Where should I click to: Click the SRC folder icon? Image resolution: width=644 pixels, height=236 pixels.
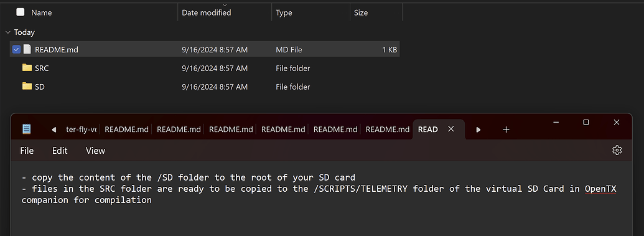point(27,68)
